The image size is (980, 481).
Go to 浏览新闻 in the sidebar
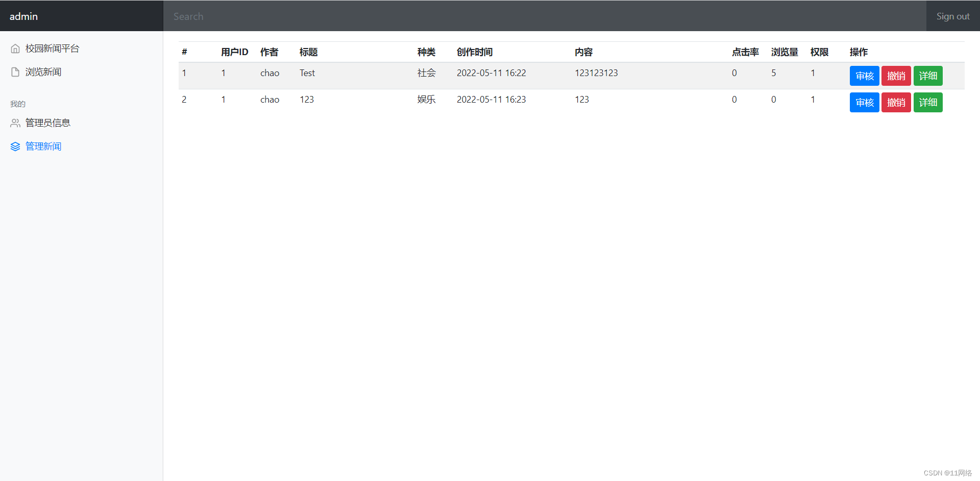tap(43, 72)
